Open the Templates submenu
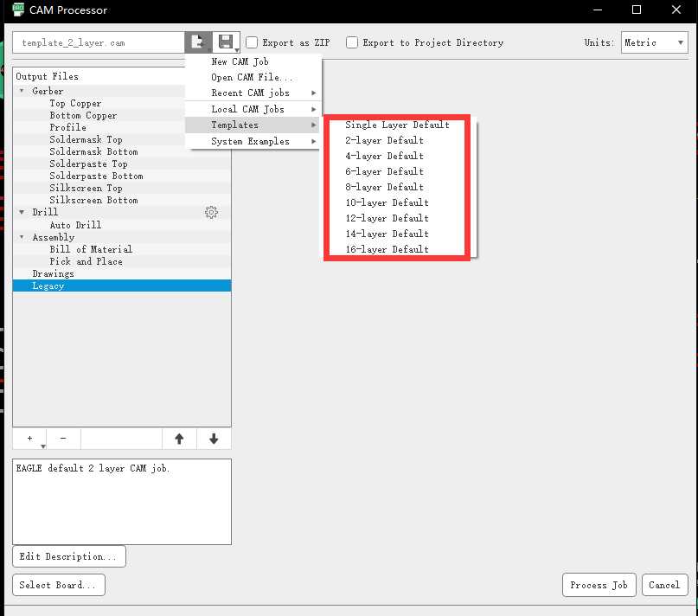Image resolution: width=698 pixels, height=616 pixels. tap(253, 125)
